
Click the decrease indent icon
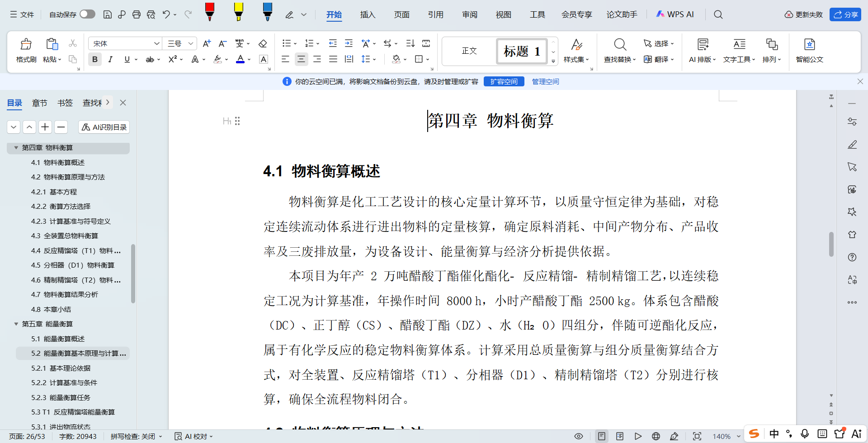click(333, 43)
